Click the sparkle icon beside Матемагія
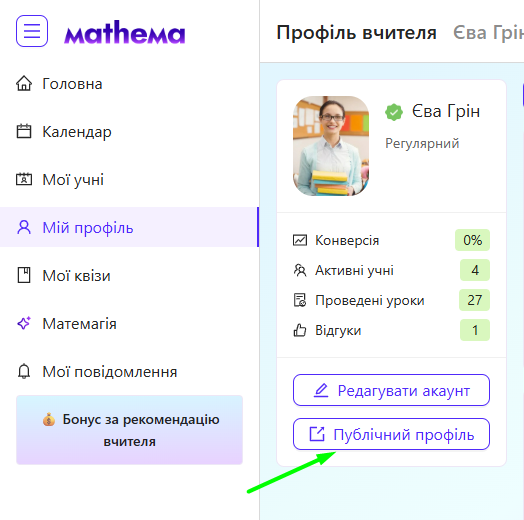This screenshot has height=520, width=524. click(x=24, y=323)
